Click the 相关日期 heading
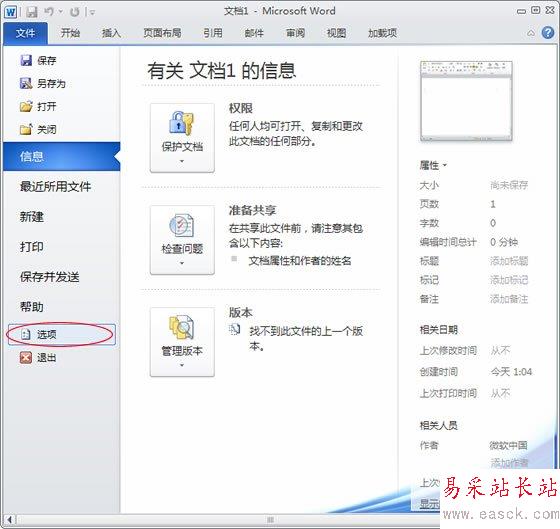The image size is (560, 529). (x=439, y=330)
